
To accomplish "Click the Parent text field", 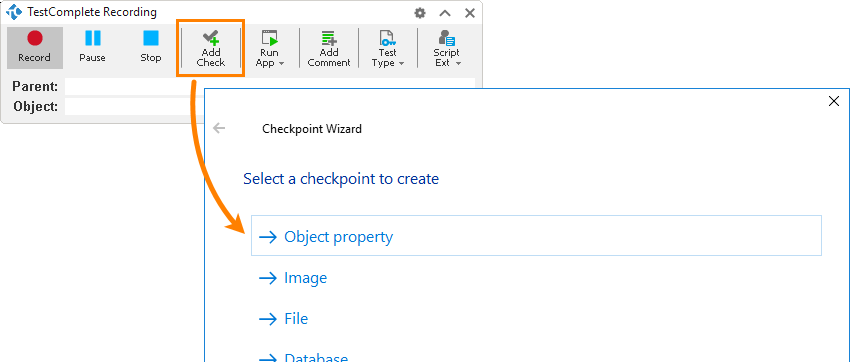I will tap(270, 87).
